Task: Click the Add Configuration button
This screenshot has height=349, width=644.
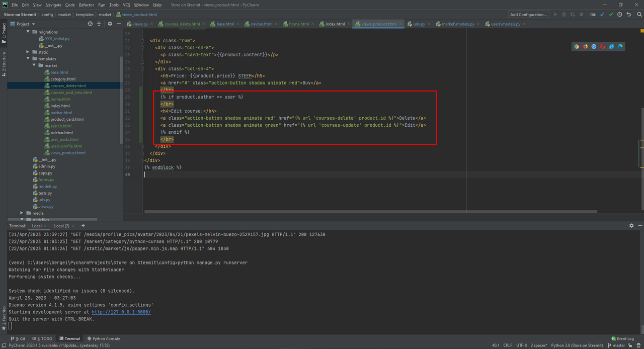Action: click(x=528, y=15)
